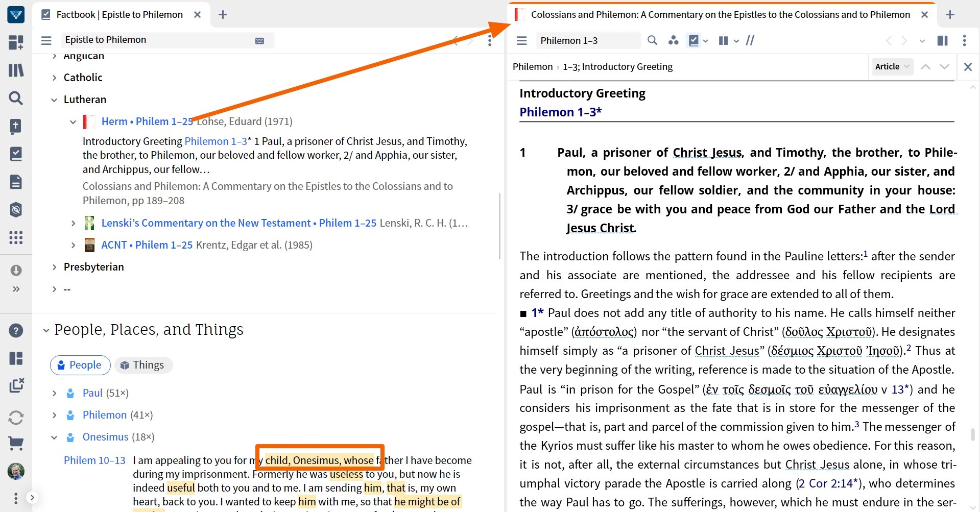Open Factbook panel three-dot menu
Viewport: 980px width, 512px height.
click(489, 40)
